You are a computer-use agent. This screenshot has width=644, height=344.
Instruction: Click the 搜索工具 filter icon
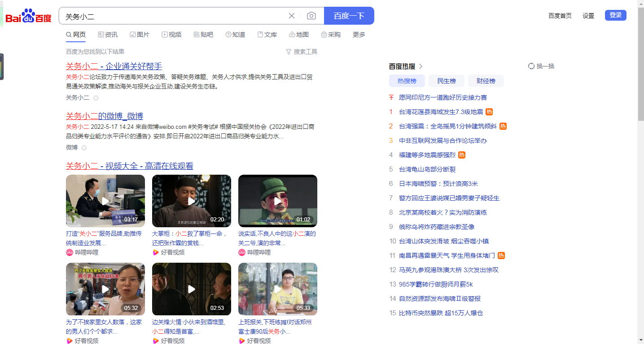[289, 52]
